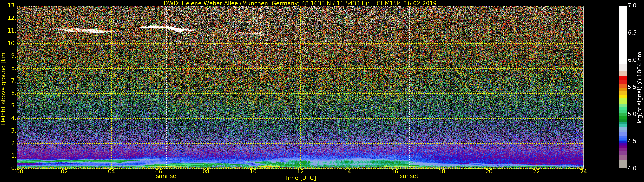Click the red band on the colorbar
644x182 pixels.
623,80
